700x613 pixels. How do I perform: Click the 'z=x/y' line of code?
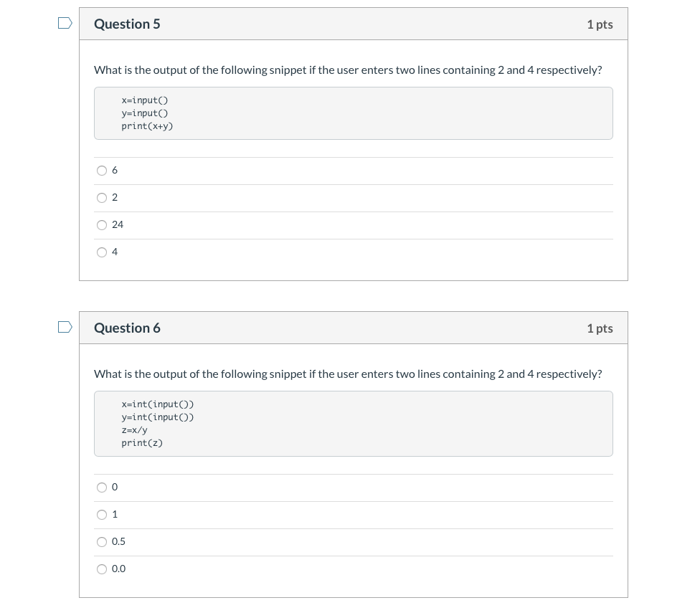tap(135, 429)
